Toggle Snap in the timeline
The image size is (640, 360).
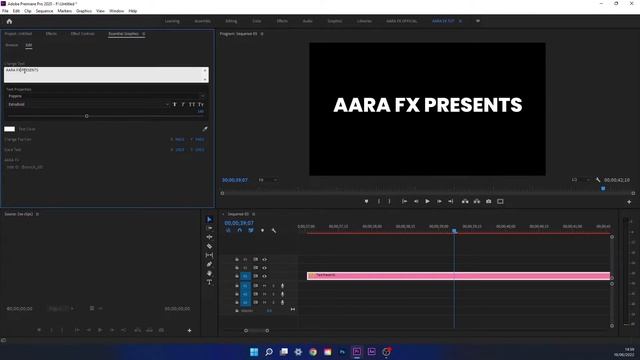pos(240,231)
